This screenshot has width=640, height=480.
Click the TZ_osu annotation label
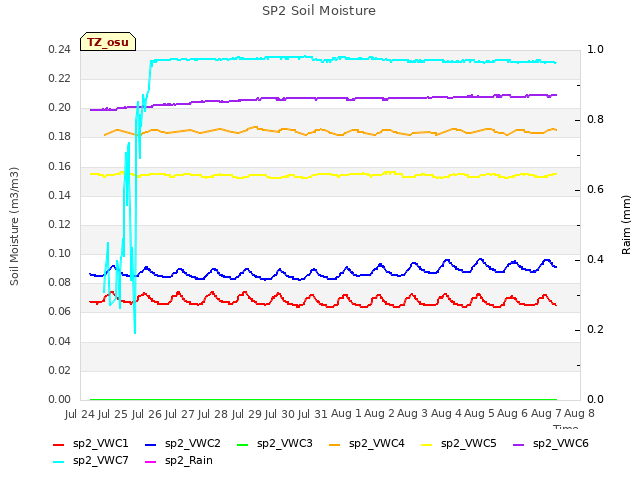tap(108, 42)
